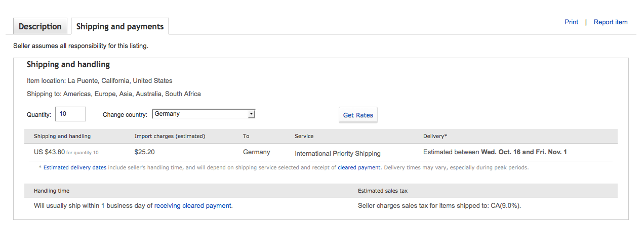Click the International Priority Shipping service text
This screenshot has height=225, width=644.
(x=337, y=153)
